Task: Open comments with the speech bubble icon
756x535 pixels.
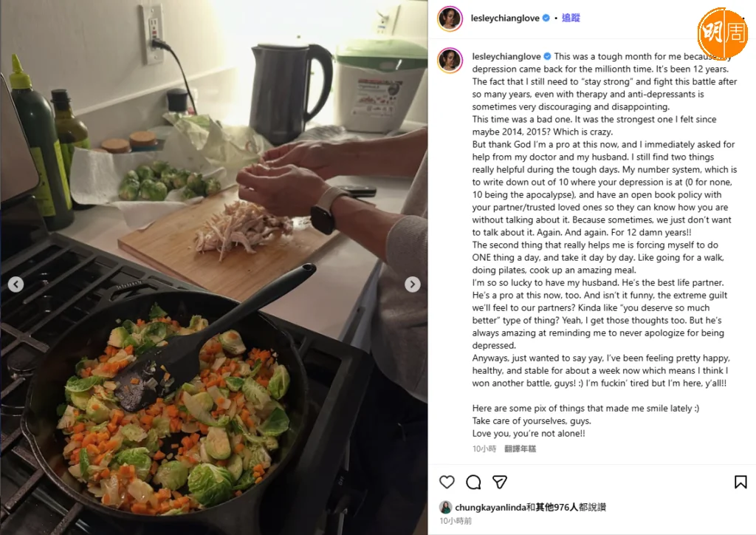Action: click(473, 482)
